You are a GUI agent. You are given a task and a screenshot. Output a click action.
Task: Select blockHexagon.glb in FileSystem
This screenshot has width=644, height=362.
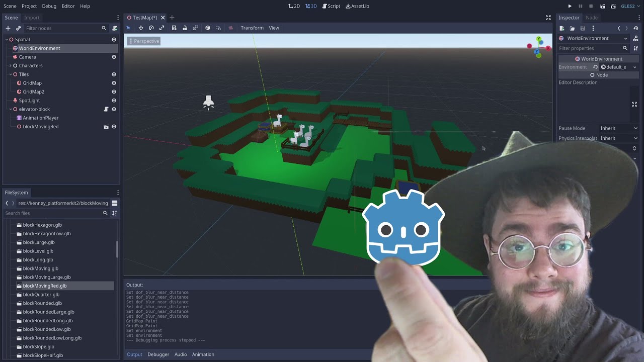coord(42,225)
